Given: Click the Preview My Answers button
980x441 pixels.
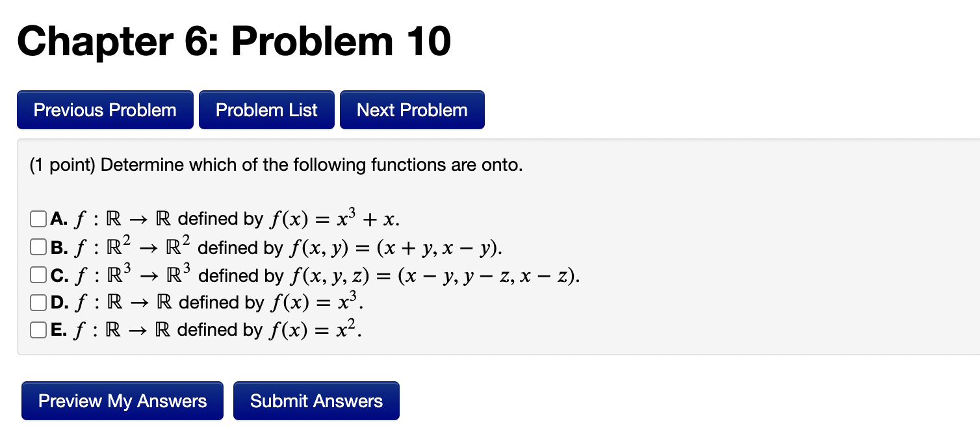Looking at the screenshot, I should point(122,401).
